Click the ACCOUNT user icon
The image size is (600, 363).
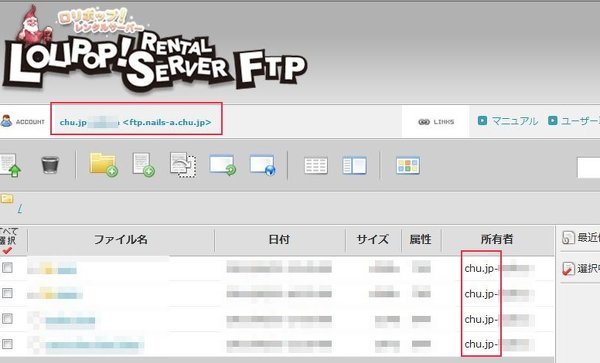point(6,121)
